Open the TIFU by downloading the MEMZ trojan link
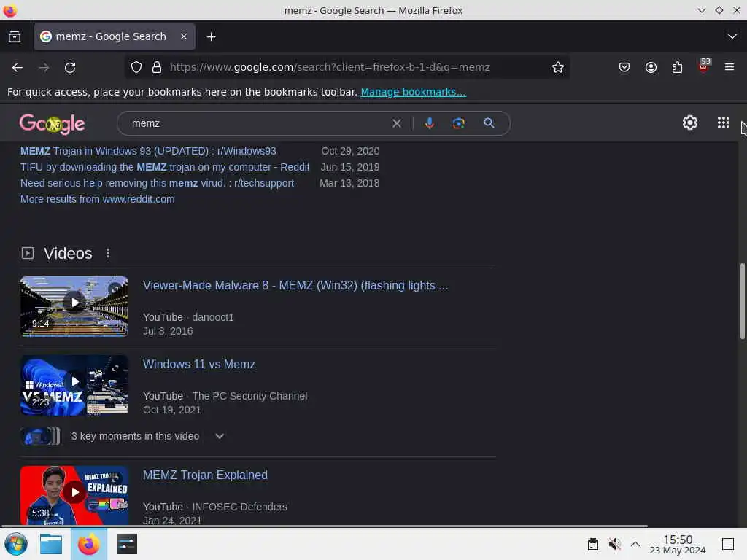The width and height of the screenshot is (747, 560). (165, 167)
